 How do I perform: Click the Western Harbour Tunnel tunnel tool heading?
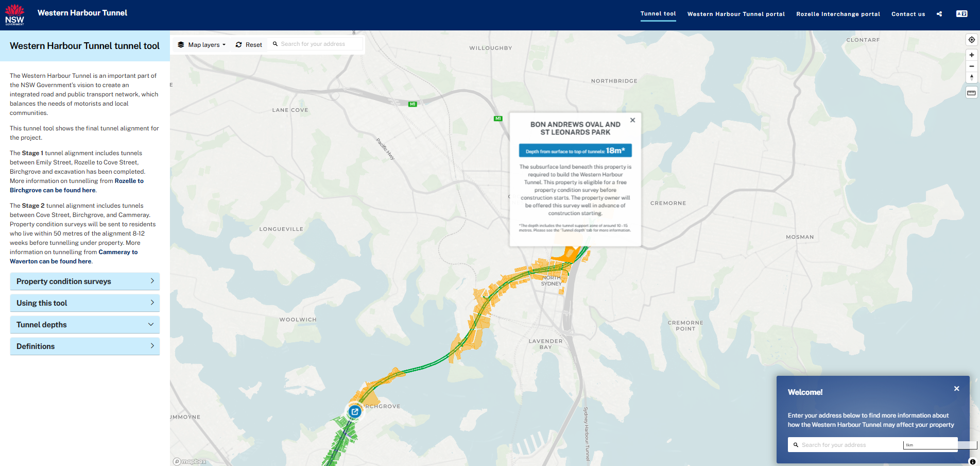84,46
